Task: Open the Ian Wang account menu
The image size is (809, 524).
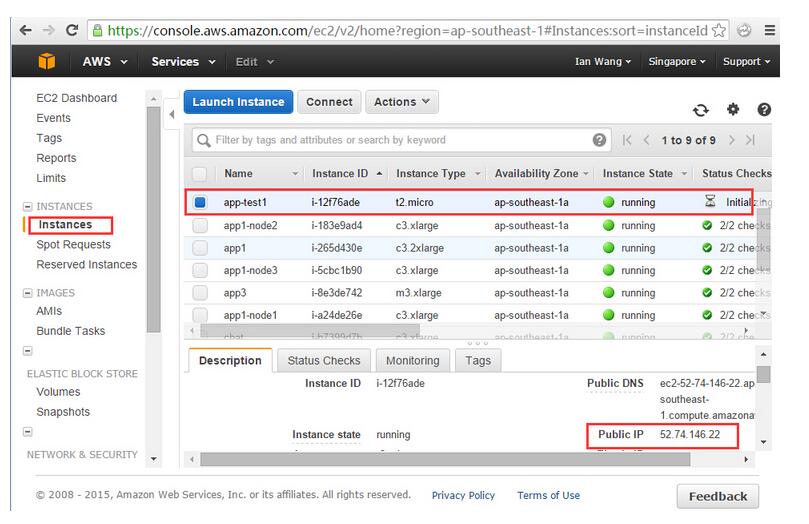Action: coord(603,61)
